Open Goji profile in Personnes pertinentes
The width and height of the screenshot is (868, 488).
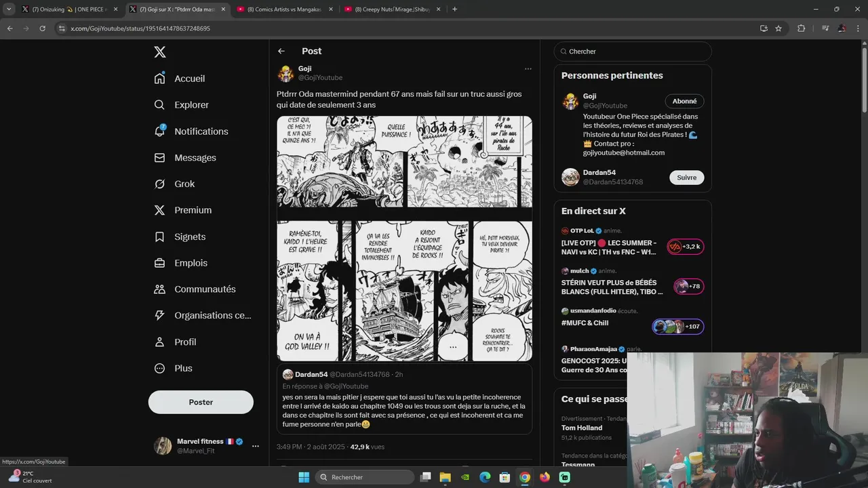tap(589, 96)
